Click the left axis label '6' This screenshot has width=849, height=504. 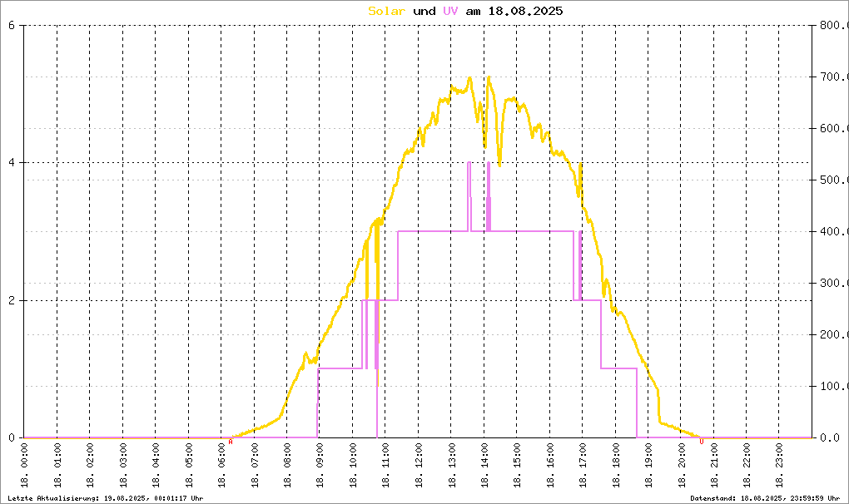coord(12,25)
